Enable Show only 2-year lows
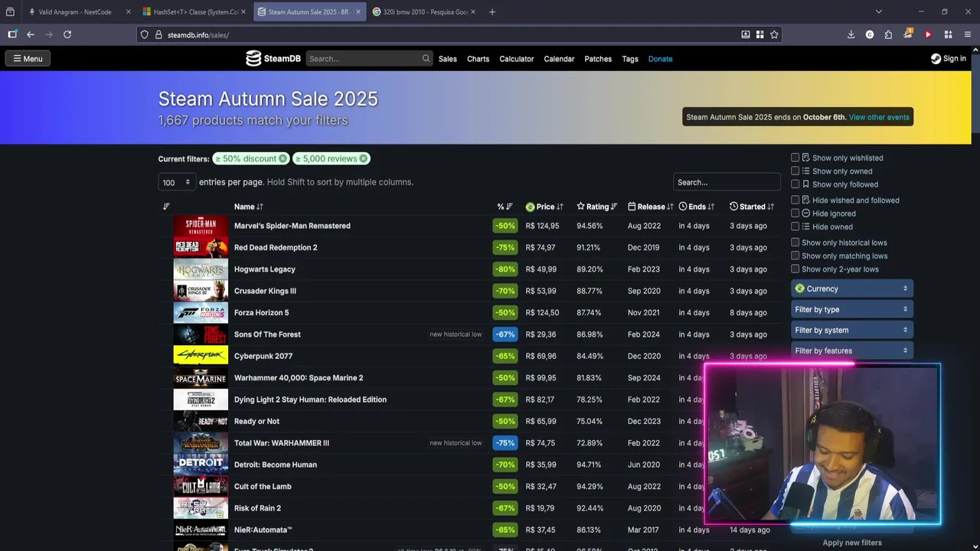The width and height of the screenshot is (980, 551). coord(795,269)
